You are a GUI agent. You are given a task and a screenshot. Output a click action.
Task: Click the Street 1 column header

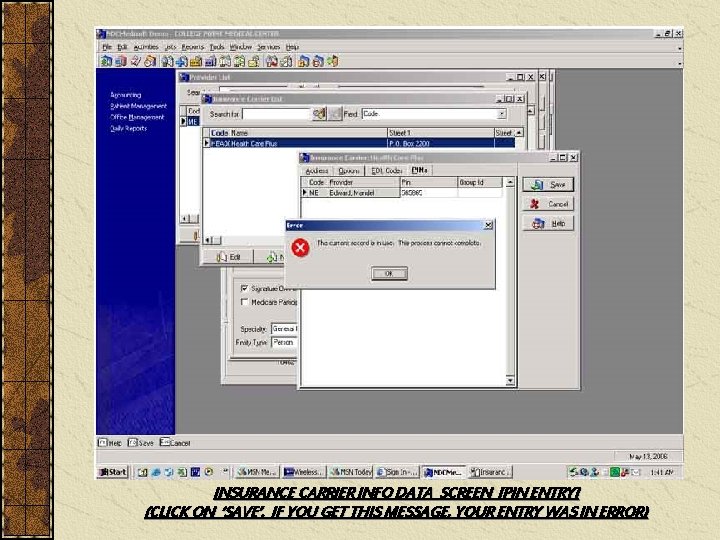(440, 133)
